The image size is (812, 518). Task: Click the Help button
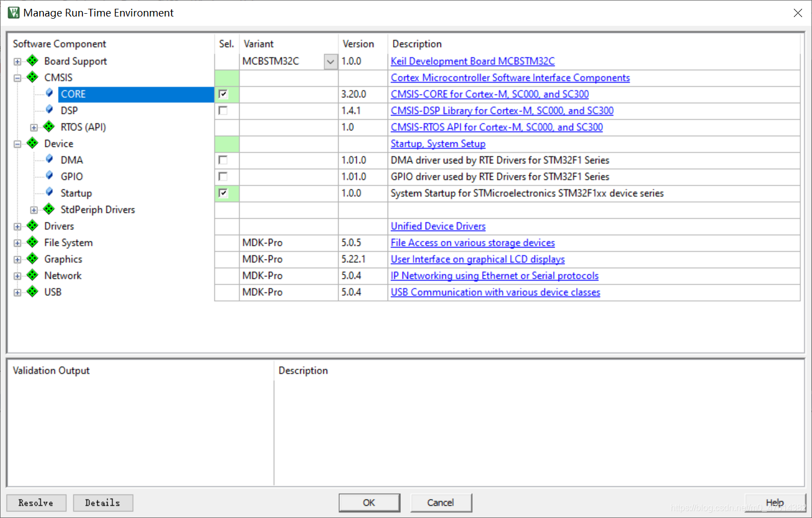(x=775, y=503)
